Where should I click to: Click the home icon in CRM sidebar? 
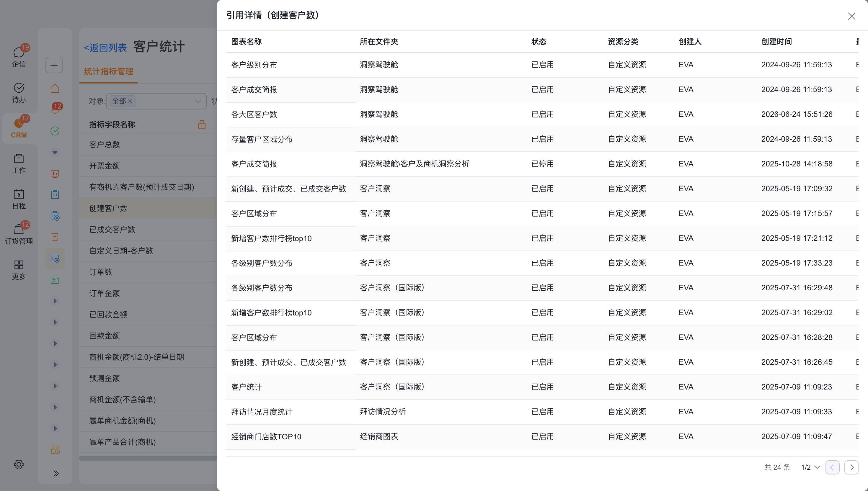pyautogui.click(x=55, y=88)
